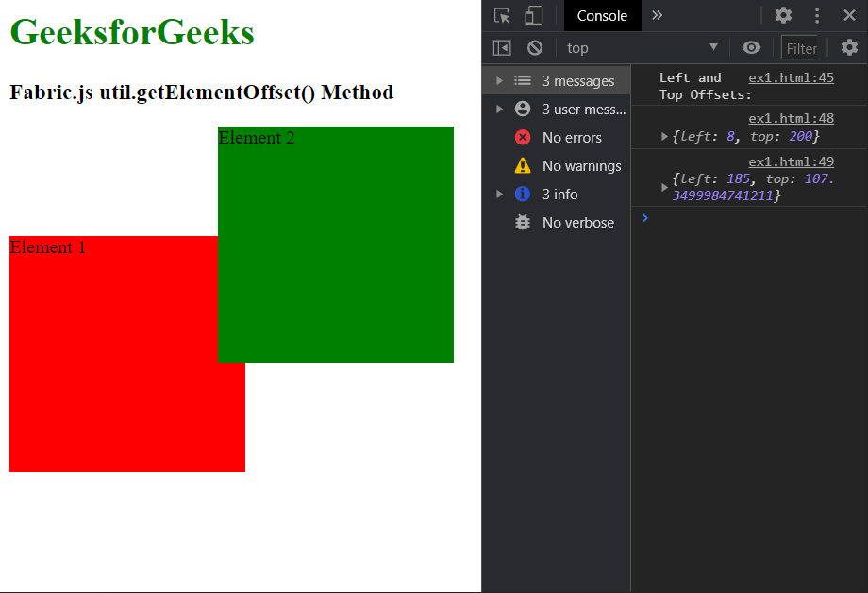Click the user messages person icon

tap(523, 109)
